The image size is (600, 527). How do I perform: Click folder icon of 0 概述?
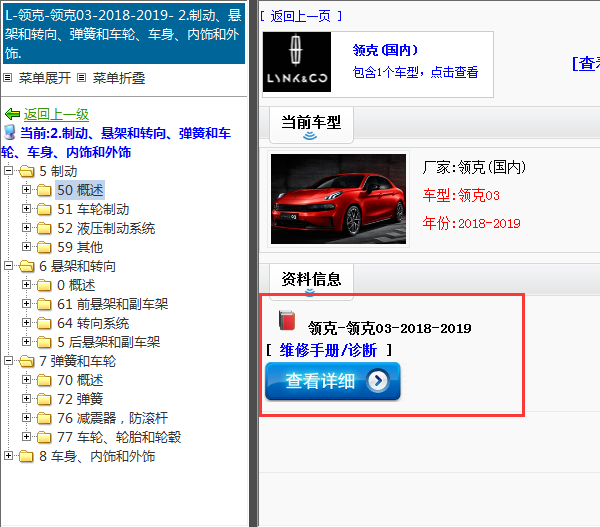coord(44,286)
